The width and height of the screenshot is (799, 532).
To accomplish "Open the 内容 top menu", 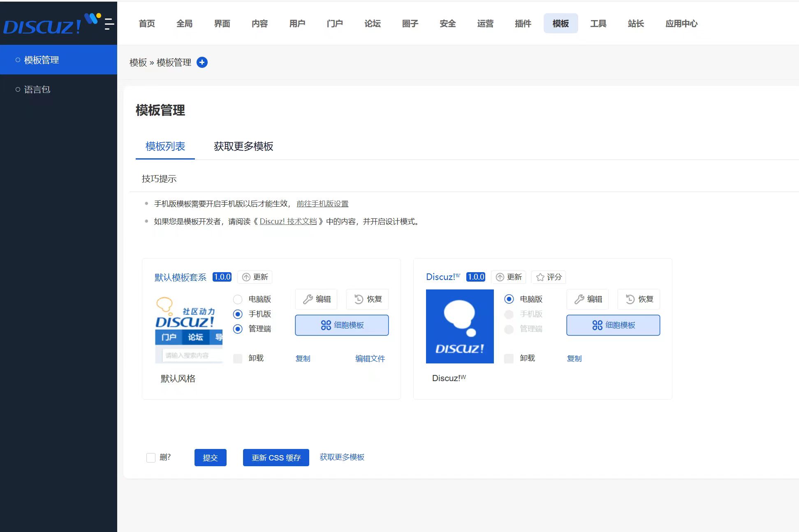I will point(259,23).
